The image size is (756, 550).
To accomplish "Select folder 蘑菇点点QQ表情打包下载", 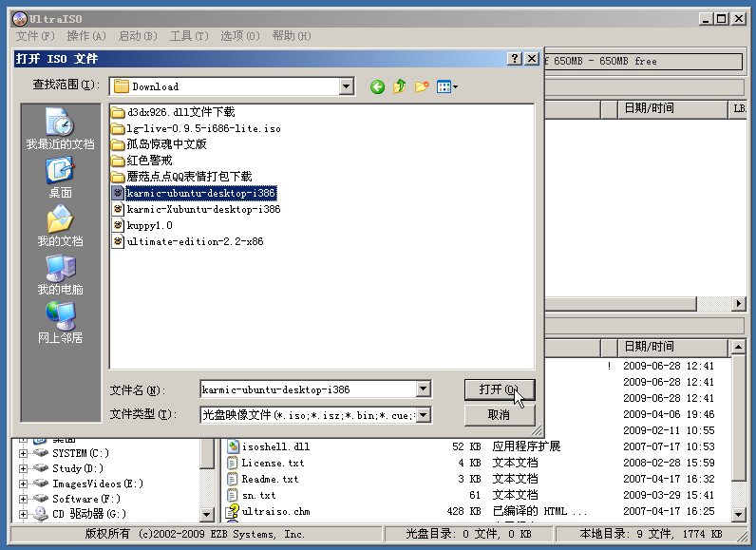I will (181, 177).
